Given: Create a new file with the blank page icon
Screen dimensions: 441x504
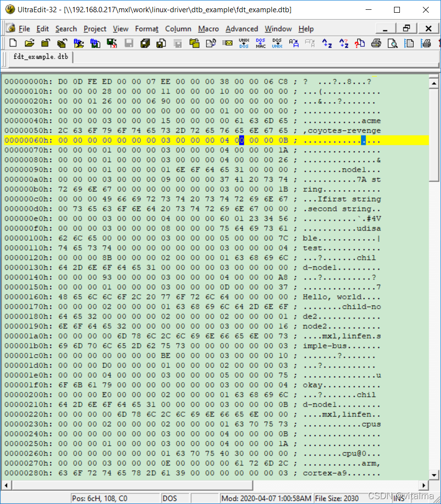Looking at the screenshot, I should pyautogui.click(x=13, y=43).
